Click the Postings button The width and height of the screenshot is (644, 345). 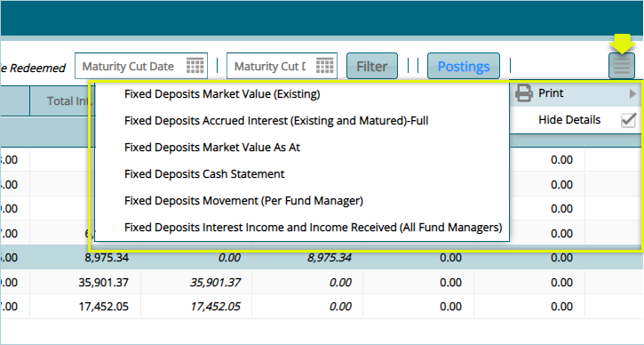point(464,66)
